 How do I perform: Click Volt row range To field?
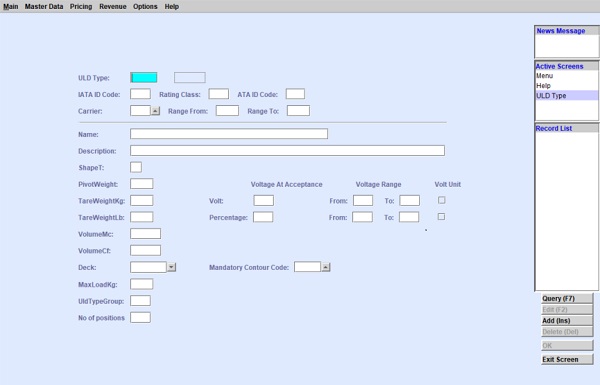pyautogui.click(x=409, y=201)
